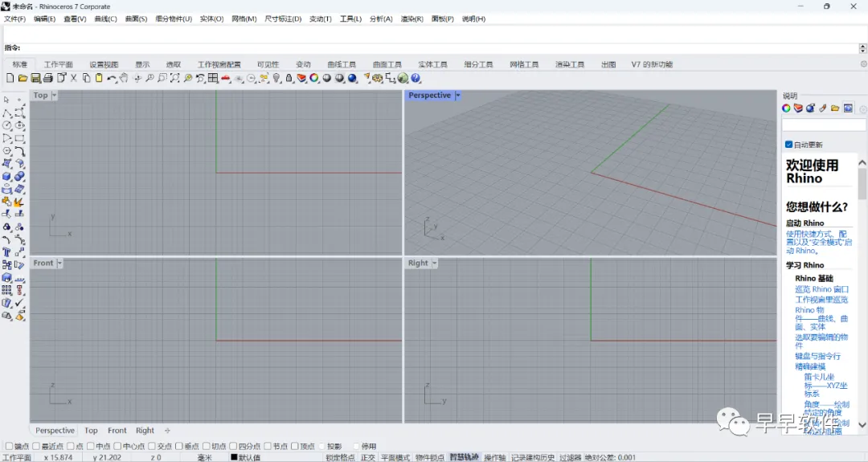Screen dimensions: 868x462
Task: Open the 键盘与指令行 help link
Action: pos(817,356)
